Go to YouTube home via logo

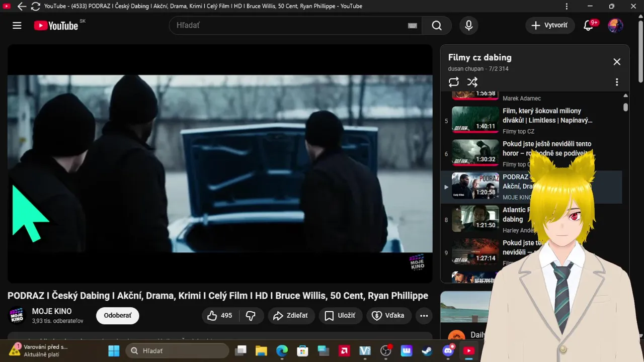(x=56, y=26)
